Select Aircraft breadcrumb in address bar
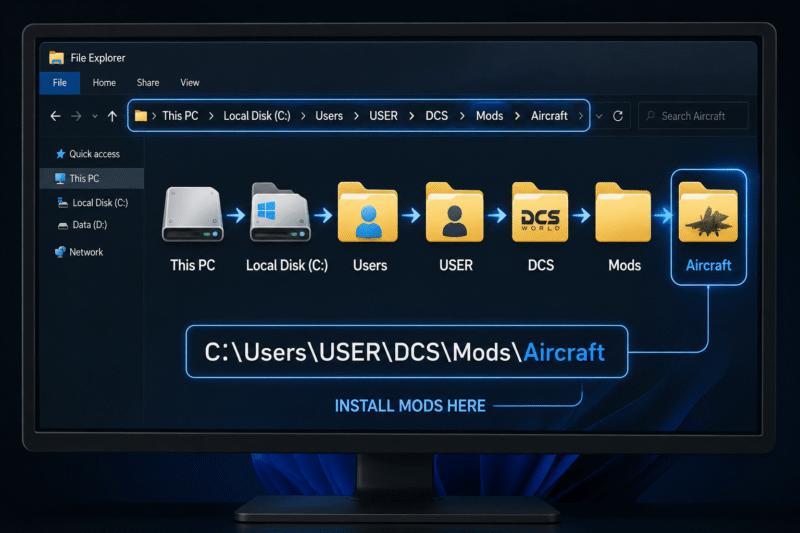Image resolution: width=800 pixels, height=533 pixels. [x=549, y=116]
